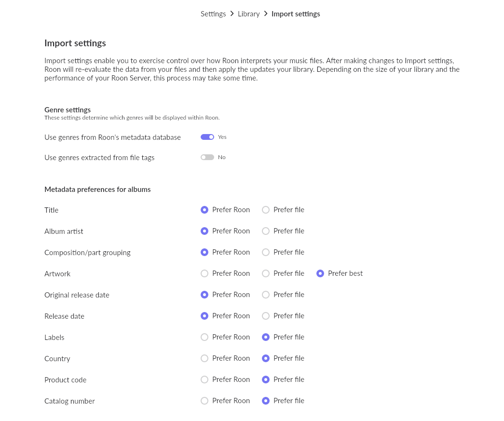Enable Use genres extracted from file tags

[x=207, y=157]
